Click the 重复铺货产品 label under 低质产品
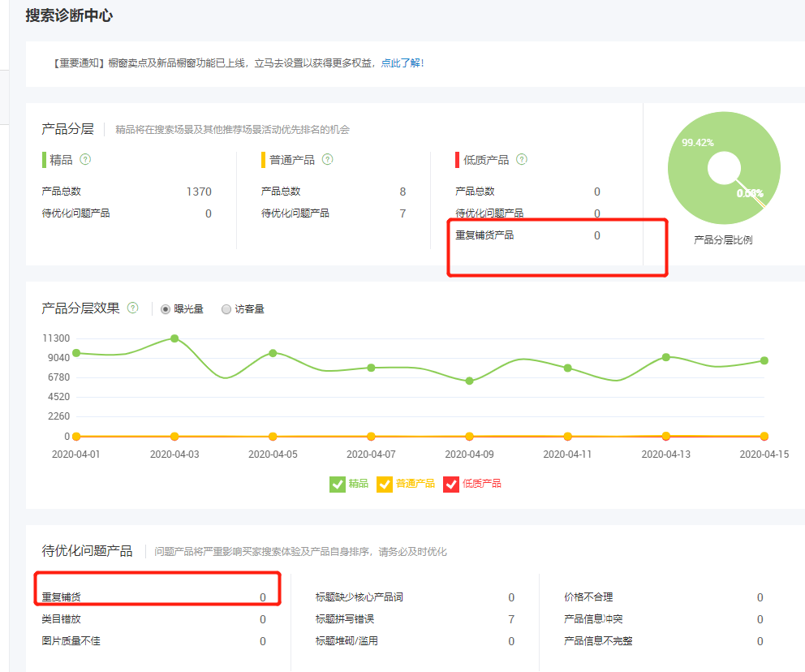Screen dimensions: 805x672 tap(484, 235)
